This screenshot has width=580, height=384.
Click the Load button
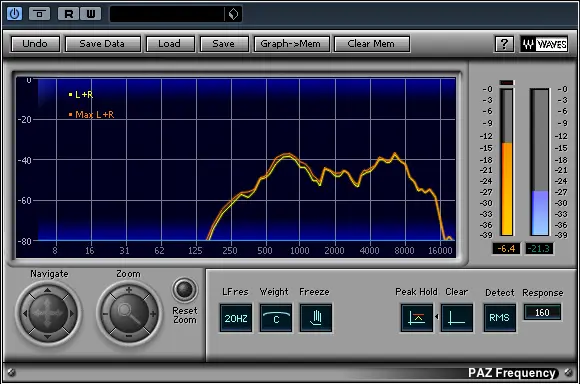coord(170,44)
